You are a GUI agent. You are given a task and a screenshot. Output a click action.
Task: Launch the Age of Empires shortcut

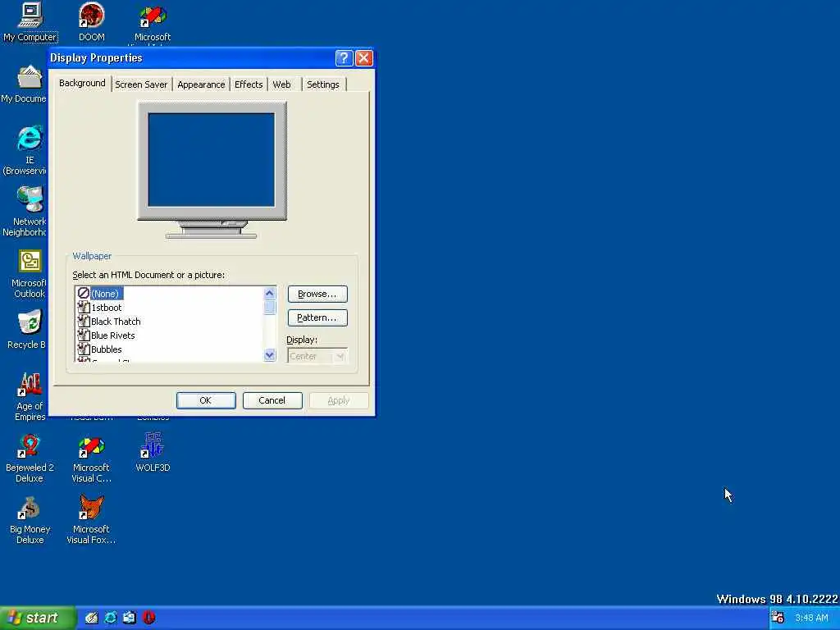pos(30,397)
